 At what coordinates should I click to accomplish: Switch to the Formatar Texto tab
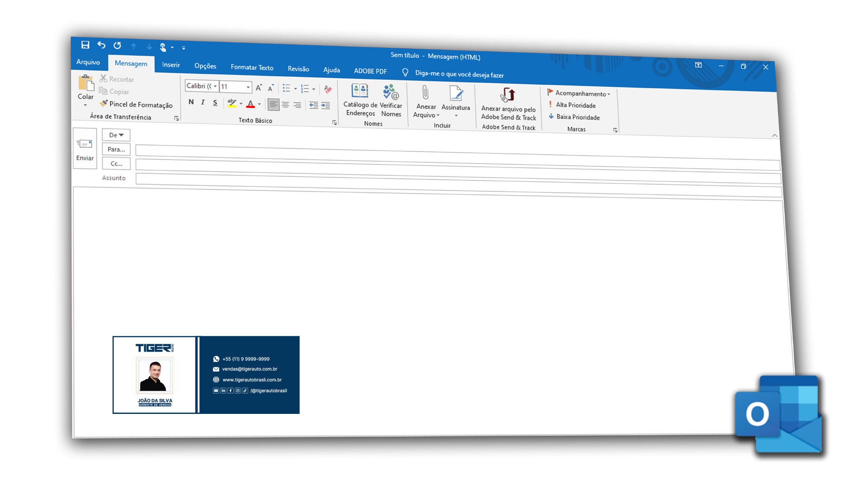(252, 67)
